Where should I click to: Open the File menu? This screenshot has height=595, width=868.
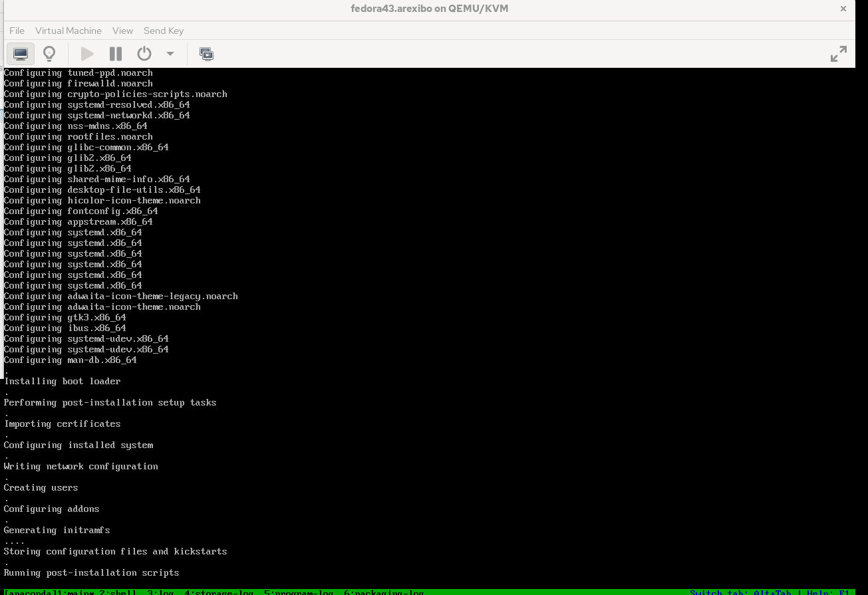(17, 31)
